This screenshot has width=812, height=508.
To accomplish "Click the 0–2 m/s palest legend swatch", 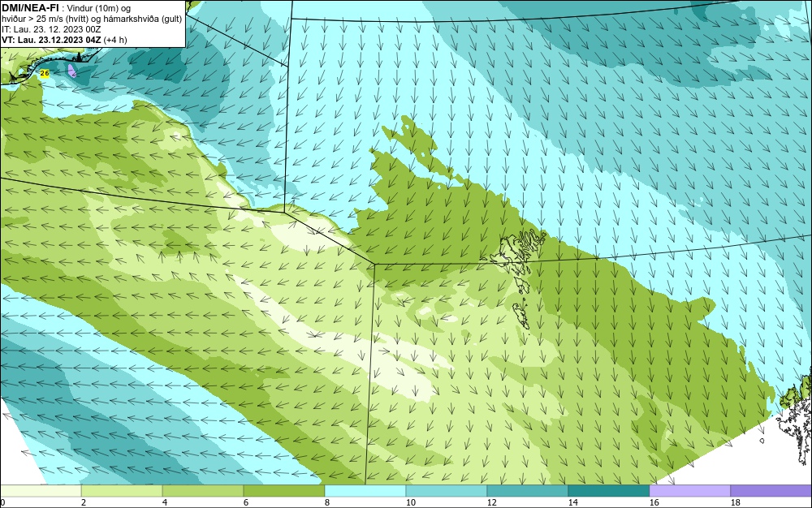I will (41, 490).
